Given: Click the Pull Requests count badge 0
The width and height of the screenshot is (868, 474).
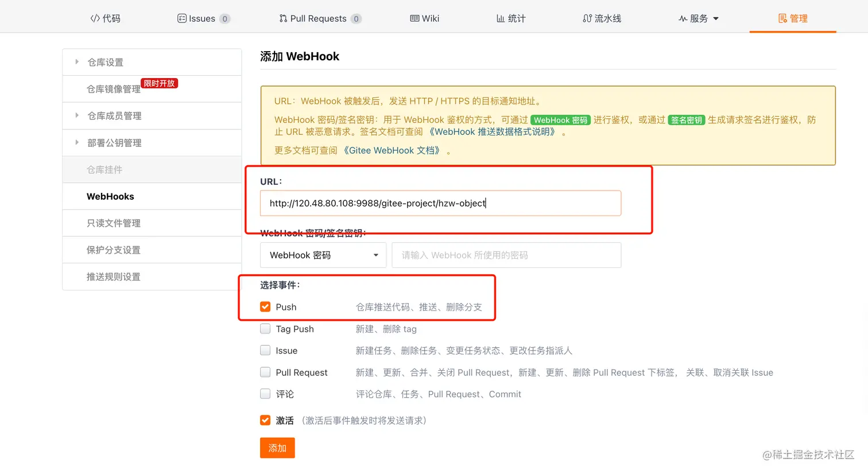Looking at the screenshot, I should [x=356, y=19].
